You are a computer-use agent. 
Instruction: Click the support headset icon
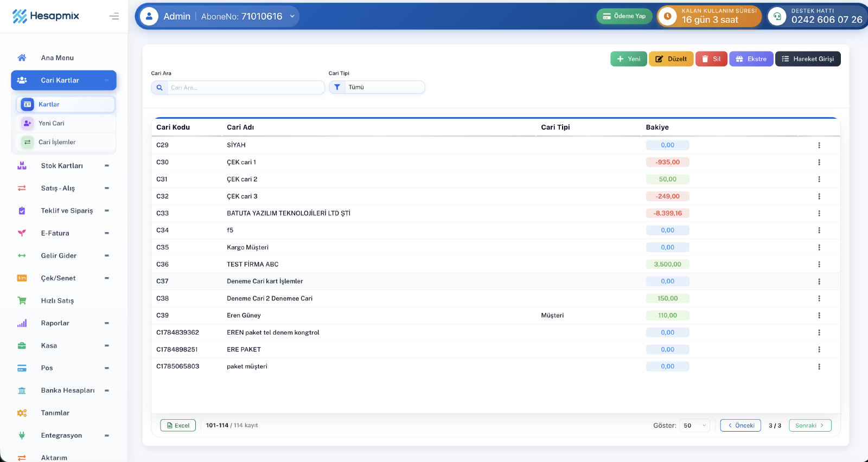(x=777, y=16)
